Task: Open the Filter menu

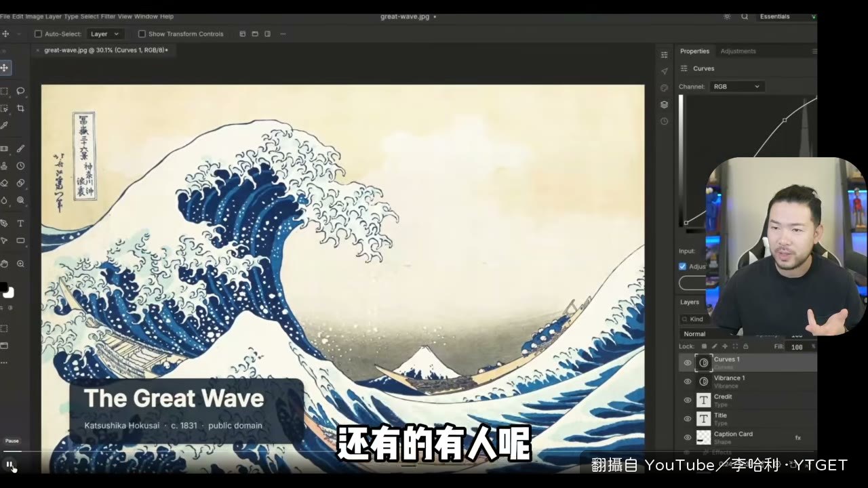Action: coord(107,16)
